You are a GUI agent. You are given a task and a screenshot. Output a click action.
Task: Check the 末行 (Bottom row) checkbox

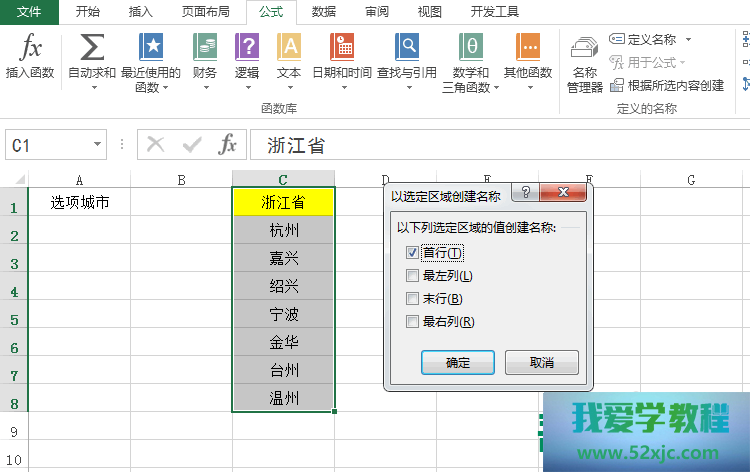(412, 299)
